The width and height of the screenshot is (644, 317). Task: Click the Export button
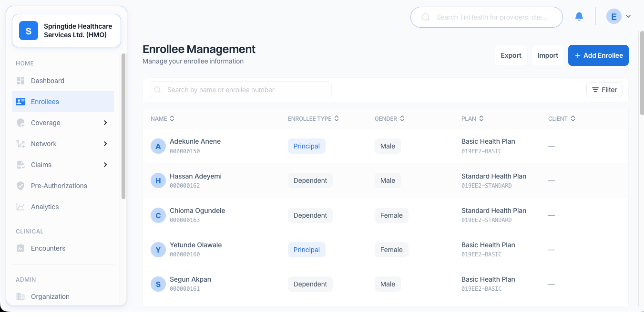click(x=511, y=55)
